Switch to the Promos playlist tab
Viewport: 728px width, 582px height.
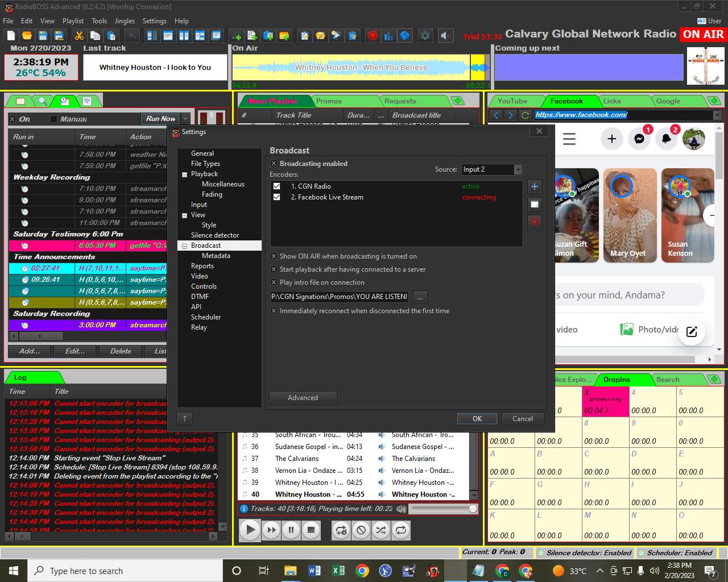pos(329,101)
